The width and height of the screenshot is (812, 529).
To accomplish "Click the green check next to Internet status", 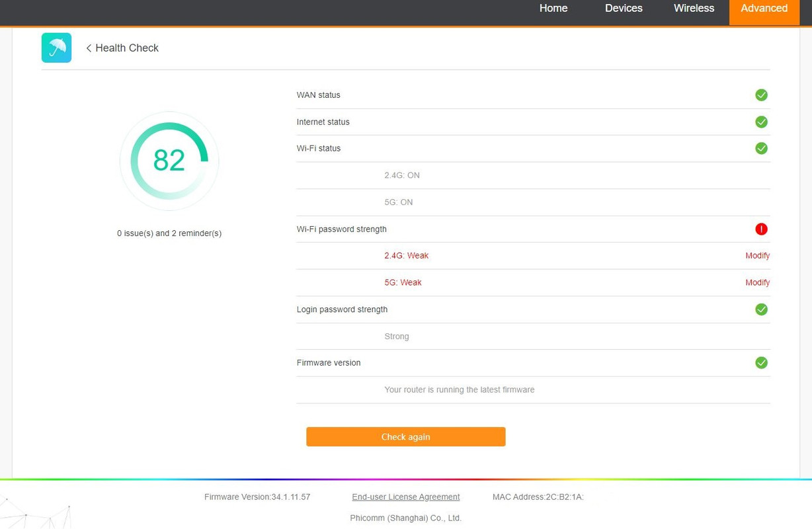I will (x=761, y=122).
